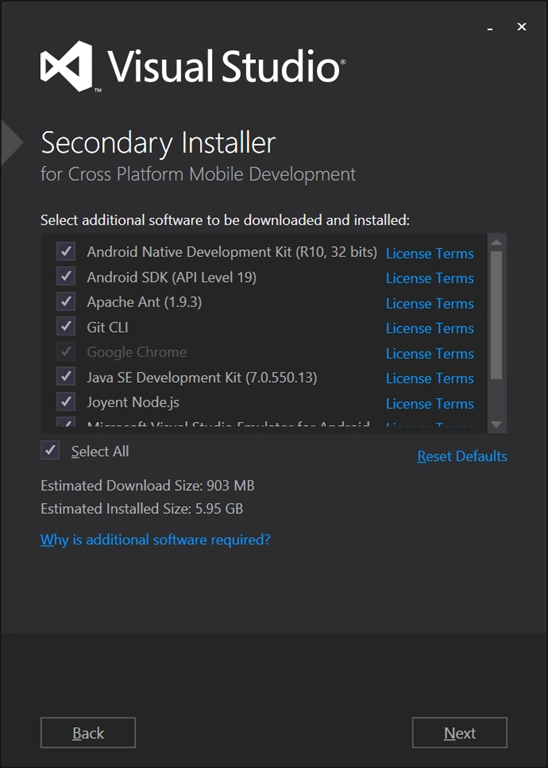The height and width of the screenshot is (768, 548).
Task: Click the Next button
Action: click(x=459, y=733)
